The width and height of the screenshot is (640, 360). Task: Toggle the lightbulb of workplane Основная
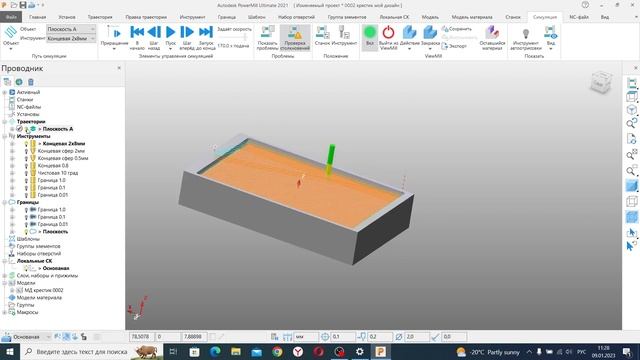(26, 269)
